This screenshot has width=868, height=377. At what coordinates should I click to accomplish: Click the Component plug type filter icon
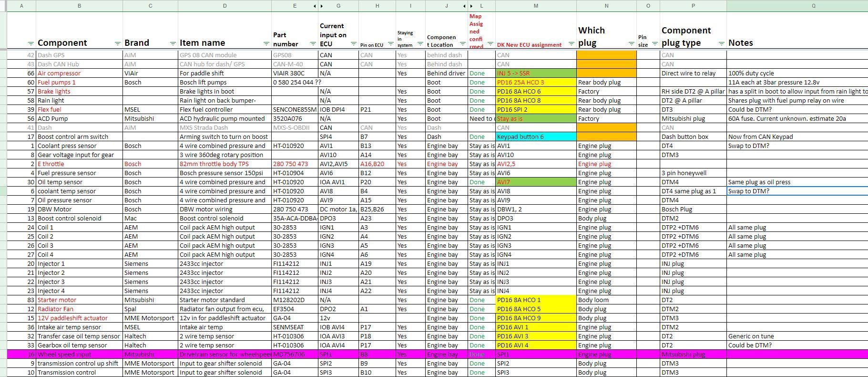pyautogui.click(x=721, y=43)
